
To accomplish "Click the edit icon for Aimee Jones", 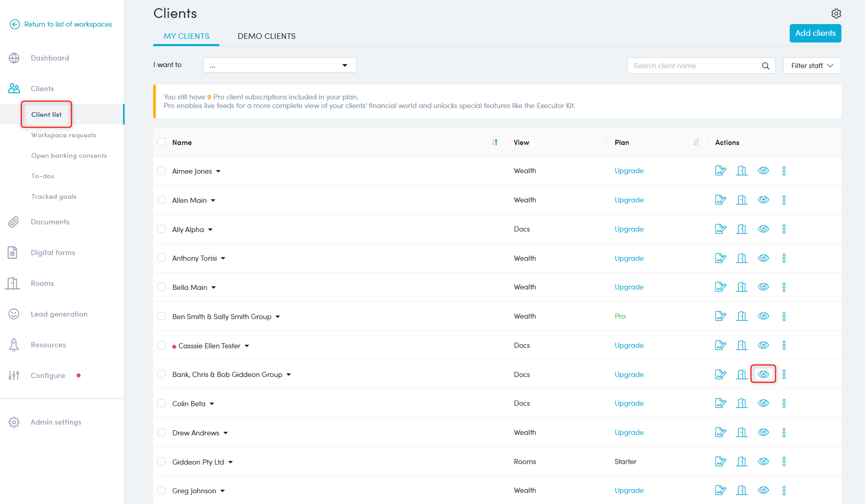I will (720, 171).
